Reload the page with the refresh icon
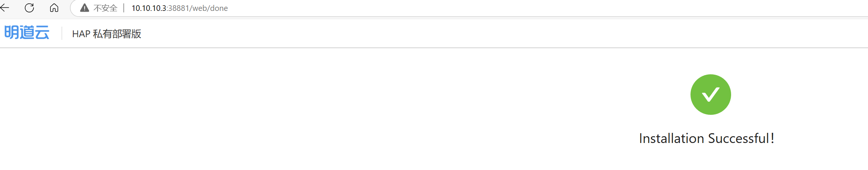Viewport: 868px width, 170px height. click(x=29, y=8)
